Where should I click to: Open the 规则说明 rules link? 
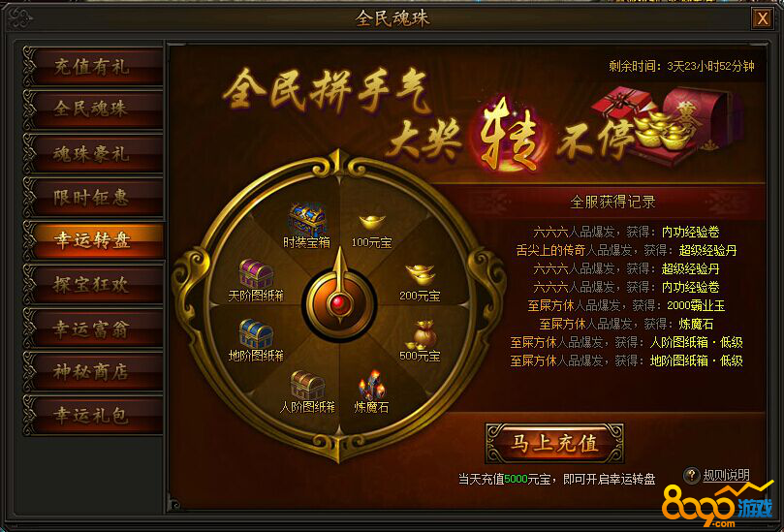point(726,475)
